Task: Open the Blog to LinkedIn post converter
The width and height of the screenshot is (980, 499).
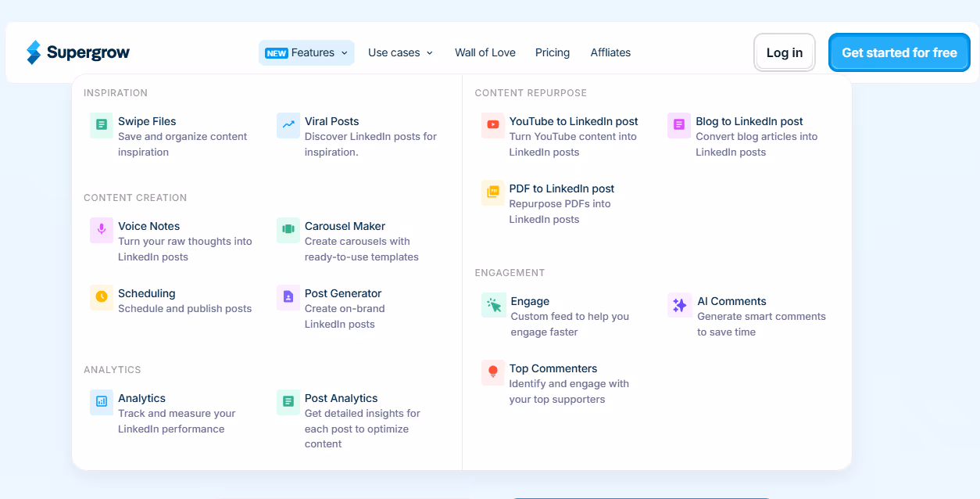Action: point(749,121)
